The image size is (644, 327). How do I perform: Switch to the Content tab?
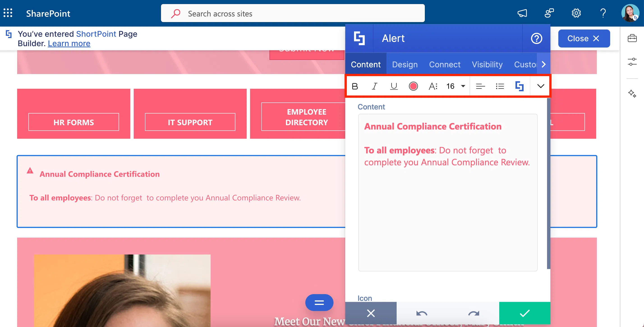366,64
